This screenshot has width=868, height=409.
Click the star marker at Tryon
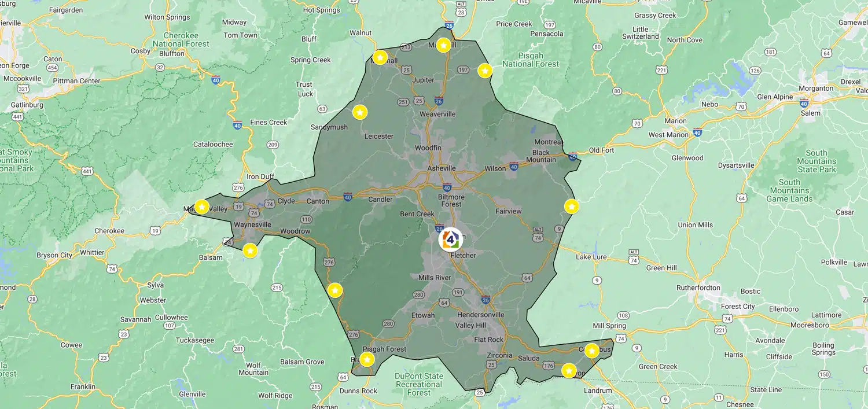pos(569,371)
